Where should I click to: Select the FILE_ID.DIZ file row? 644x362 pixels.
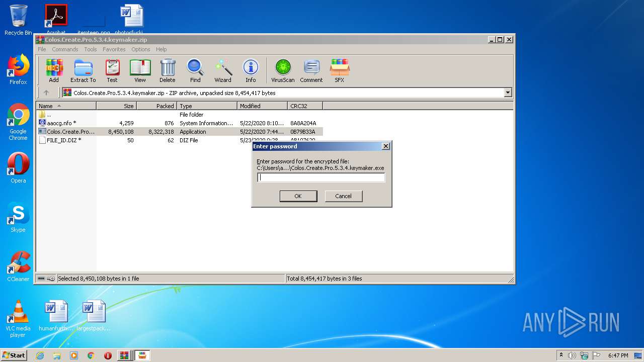tap(180, 140)
